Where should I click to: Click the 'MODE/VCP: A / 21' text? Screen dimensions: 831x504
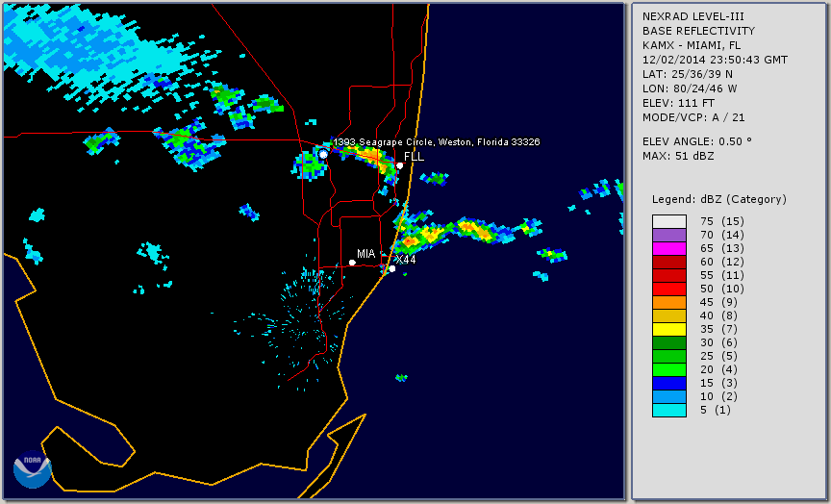(693, 117)
